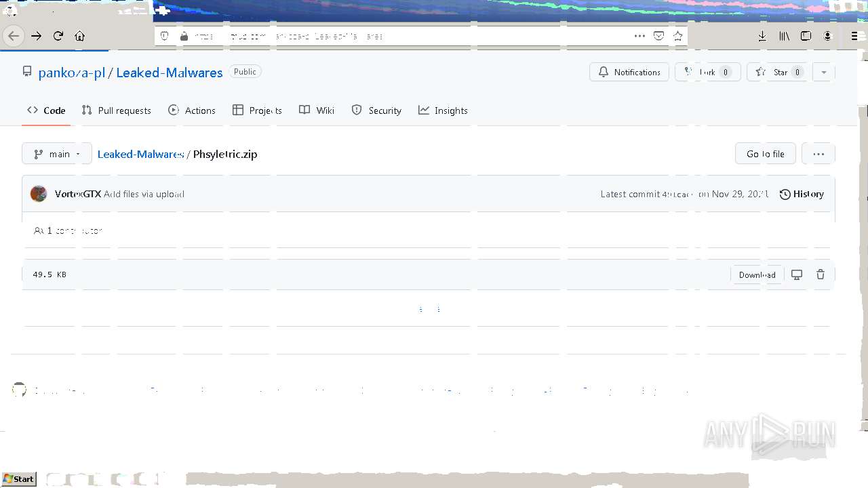Bookmark this page with star

click(677, 36)
